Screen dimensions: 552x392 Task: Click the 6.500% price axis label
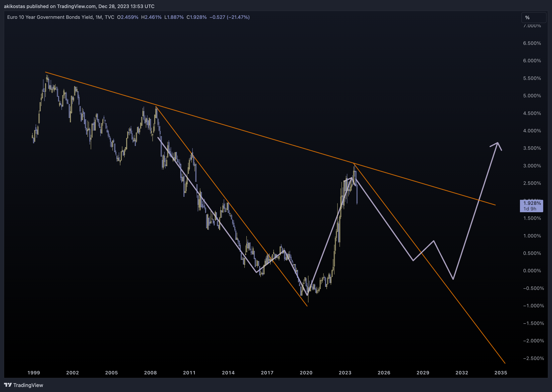click(x=532, y=43)
